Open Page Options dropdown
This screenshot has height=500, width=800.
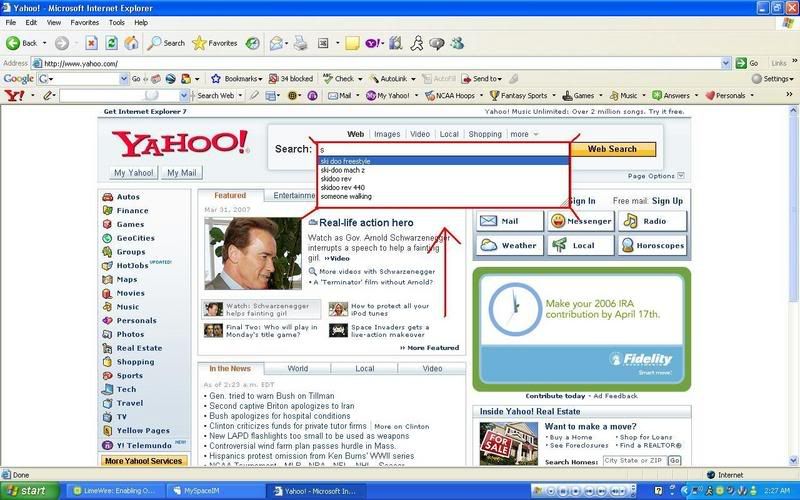coord(656,176)
